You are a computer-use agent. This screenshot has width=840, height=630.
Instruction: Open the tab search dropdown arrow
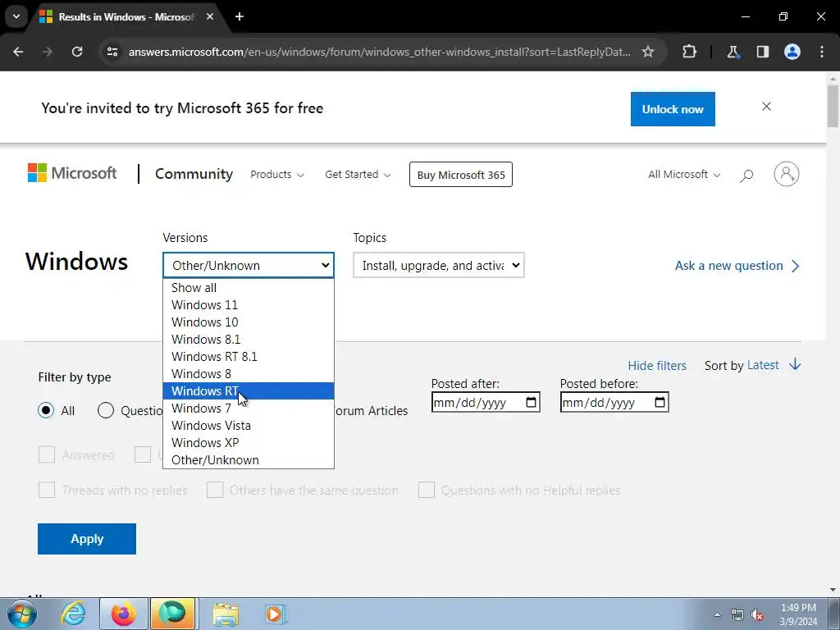(16, 16)
